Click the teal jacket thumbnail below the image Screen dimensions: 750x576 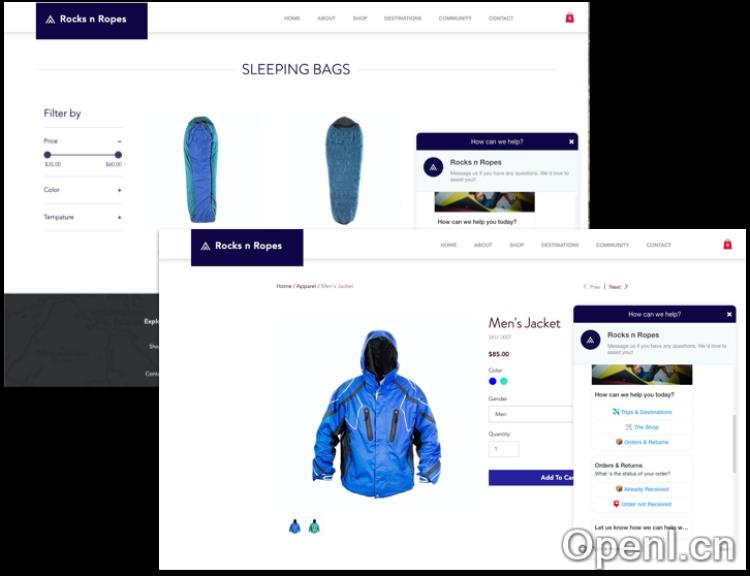point(314,526)
